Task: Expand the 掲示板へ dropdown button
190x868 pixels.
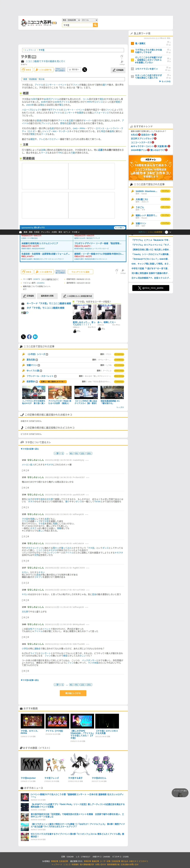Action: [74, 70]
